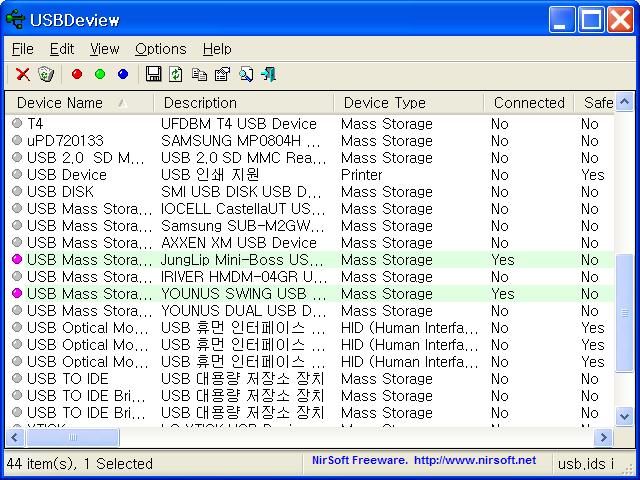Image resolution: width=640 pixels, height=480 pixels.
Task: Open the Options menu
Action: (x=160, y=48)
